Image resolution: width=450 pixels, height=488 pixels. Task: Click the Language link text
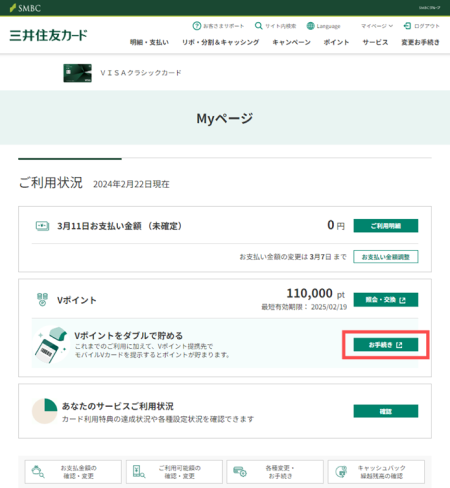tap(328, 26)
